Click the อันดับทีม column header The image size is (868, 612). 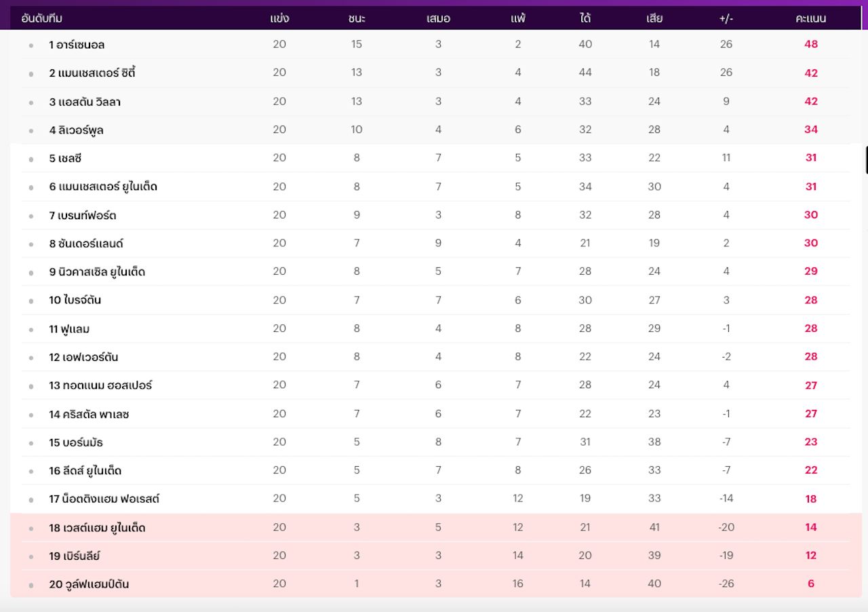click(x=42, y=18)
